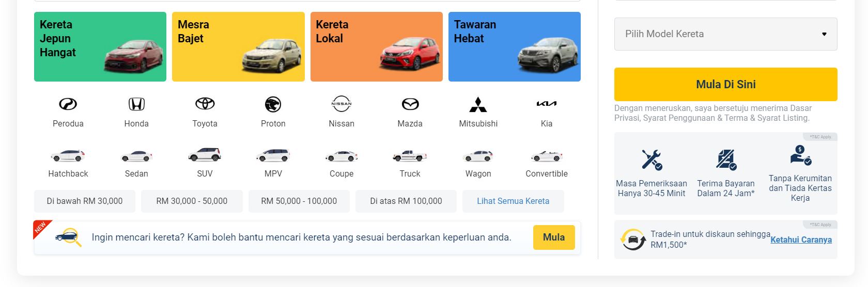Select the Perodua brand logo
Viewport: 868px width, 287px height.
[x=68, y=104]
